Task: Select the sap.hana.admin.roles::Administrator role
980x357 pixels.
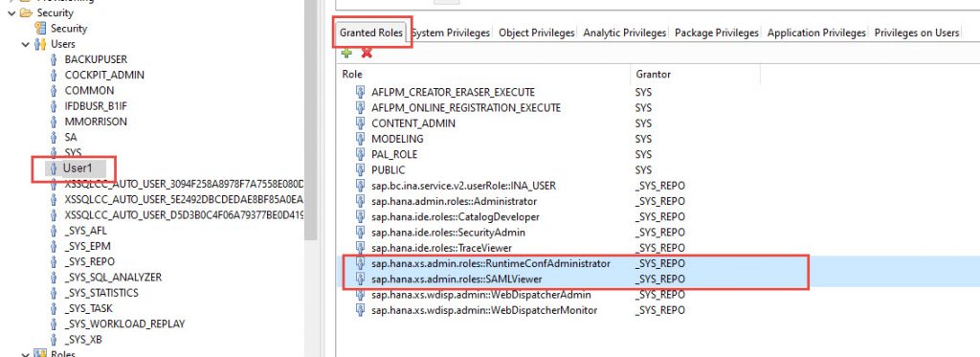Action: coord(454,201)
